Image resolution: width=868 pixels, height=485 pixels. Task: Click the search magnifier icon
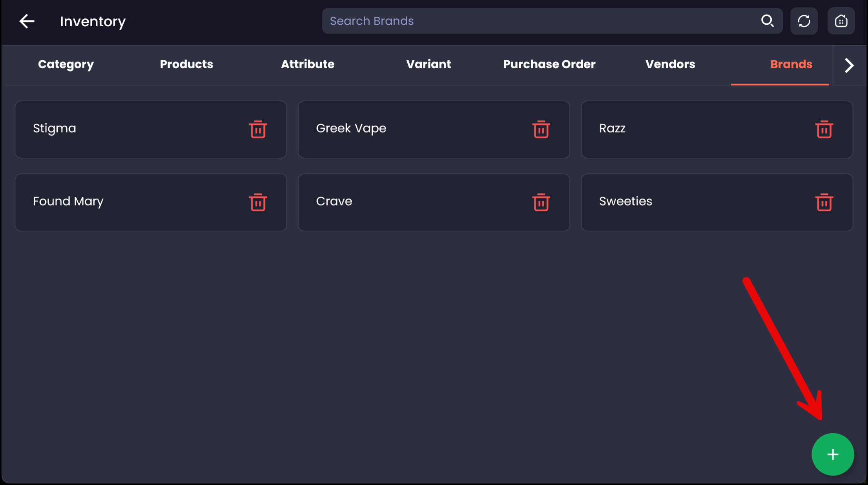point(767,21)
